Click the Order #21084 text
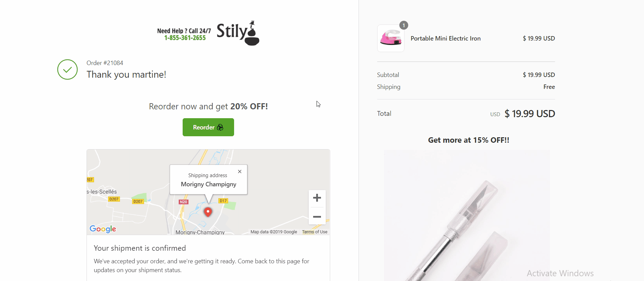Image resolution: width=644 pixels, height=281 pixels. coord(105,63)
